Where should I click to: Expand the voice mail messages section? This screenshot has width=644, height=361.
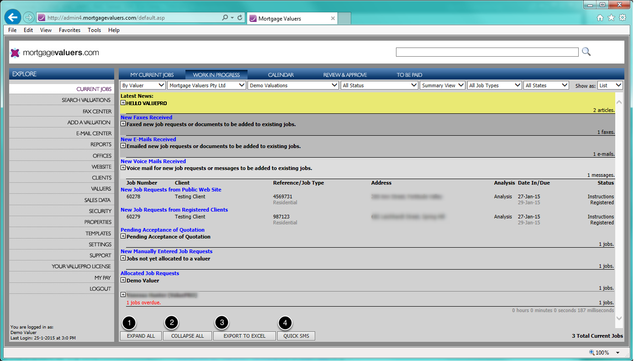click(123, 168)
